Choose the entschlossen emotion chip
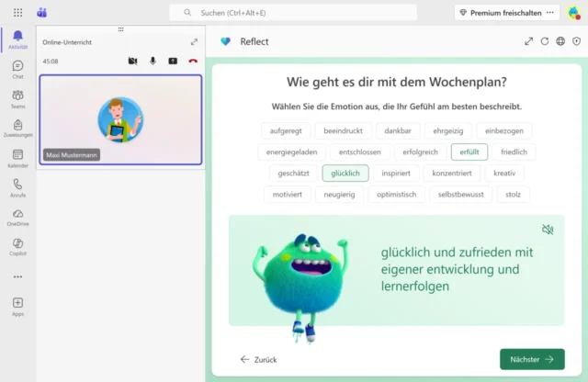The width and height of the screenshot is (588, 382). pos(360,152)
